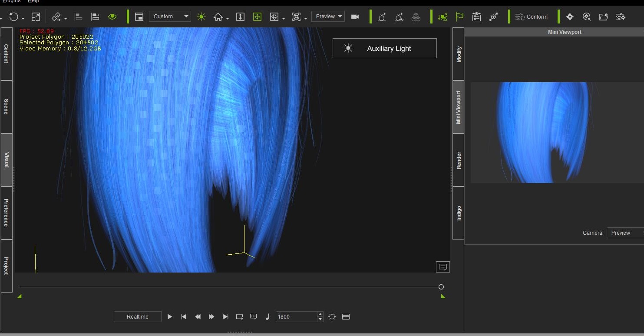The height and width of the screenshot is (336, 644).
Task: Expand the orbit camera dropdown arrow
Action: (x=284, y=18)
